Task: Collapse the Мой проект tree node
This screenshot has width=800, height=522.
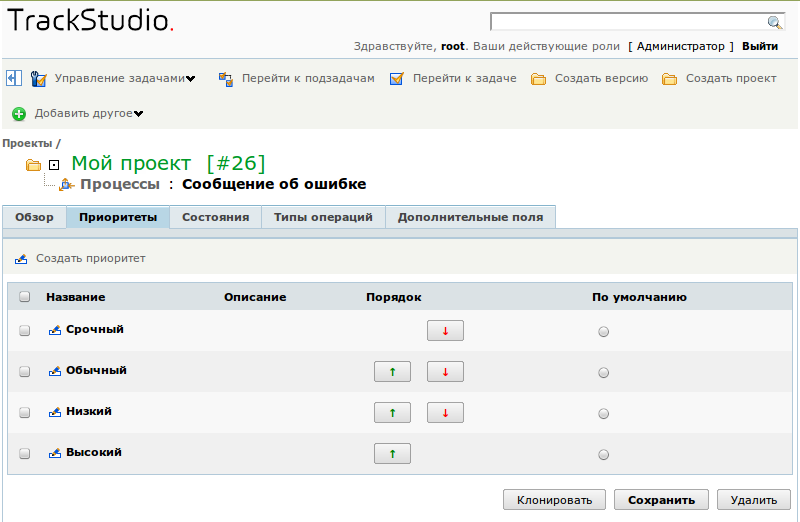Action: coord(54,164)
